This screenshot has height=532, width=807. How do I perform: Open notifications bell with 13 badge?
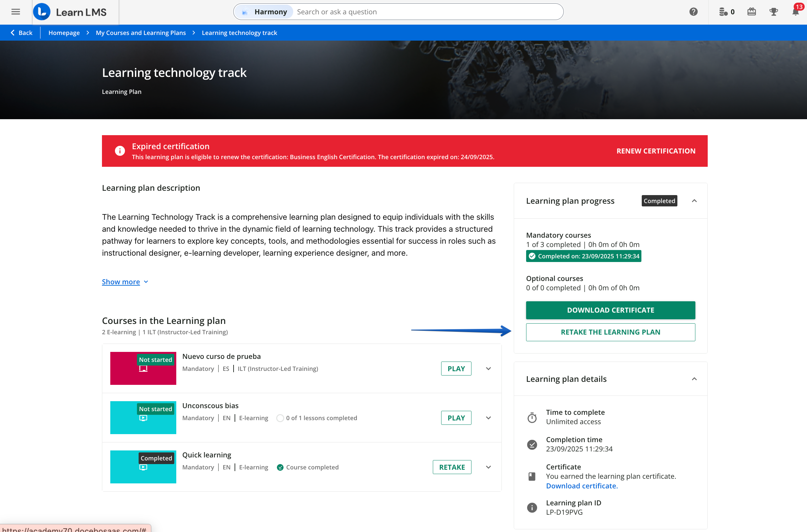795,12
